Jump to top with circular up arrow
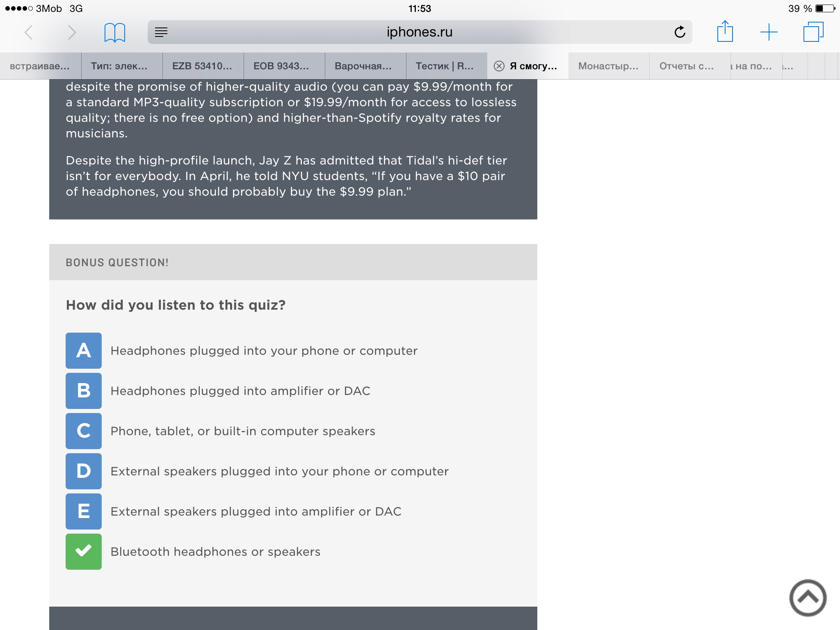 808,598
